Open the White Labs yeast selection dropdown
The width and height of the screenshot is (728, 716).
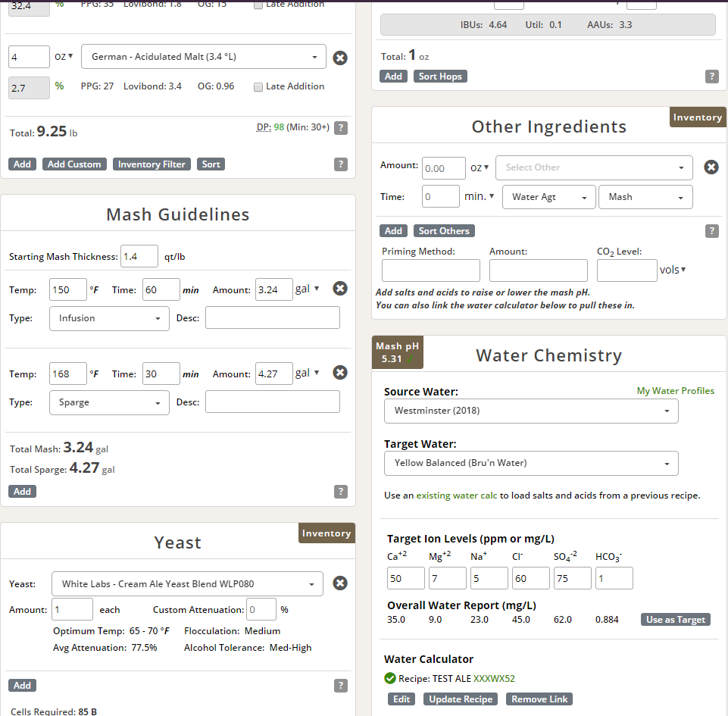click(187, 584)
